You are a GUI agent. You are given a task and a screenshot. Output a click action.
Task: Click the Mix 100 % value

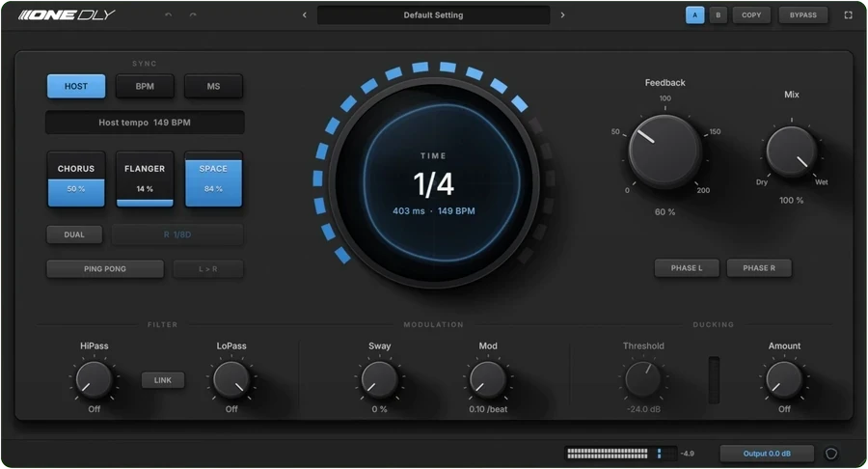[791, 201]
